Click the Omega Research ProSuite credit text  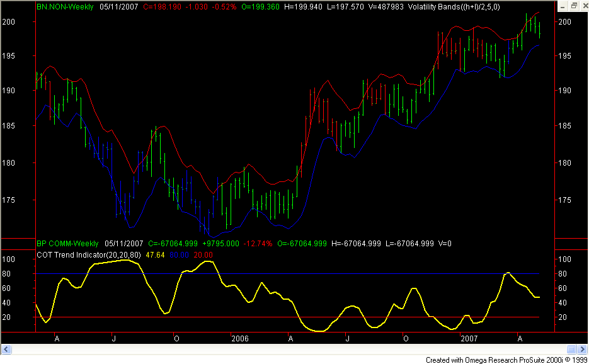[506, 360]
